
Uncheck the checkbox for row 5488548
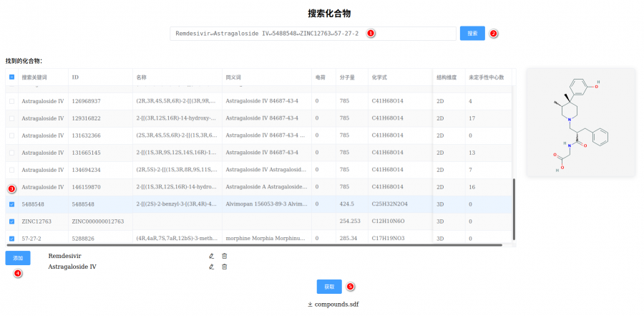[x=11, y=204]
